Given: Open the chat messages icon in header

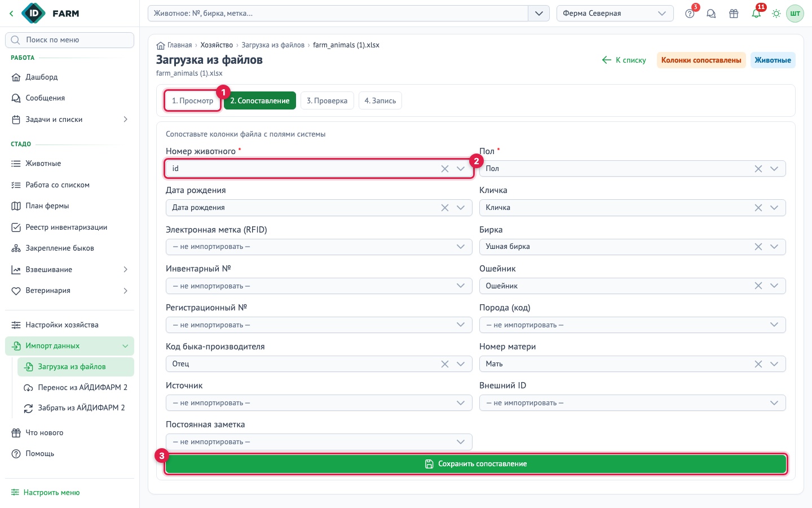Looking at the screenshot, I should coord(711,14).
